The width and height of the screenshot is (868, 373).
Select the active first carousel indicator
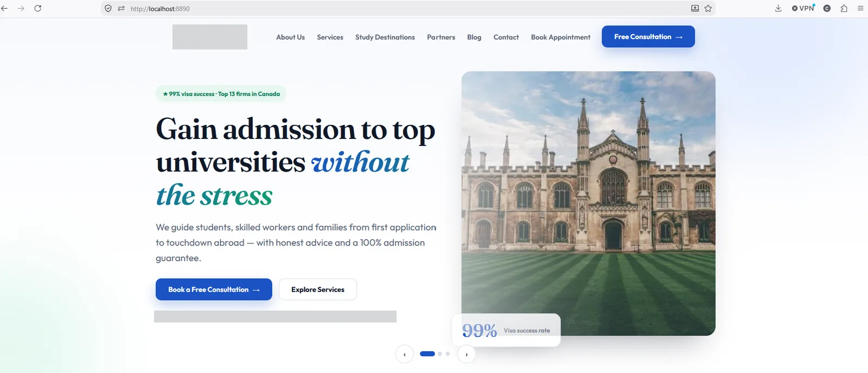click(427, 354)
